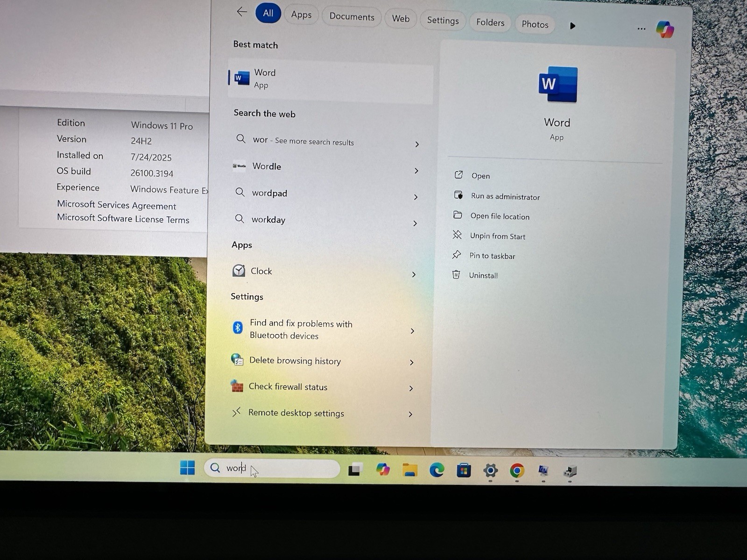
Task: Click the Clock app icon
Action: pos(239,271)
